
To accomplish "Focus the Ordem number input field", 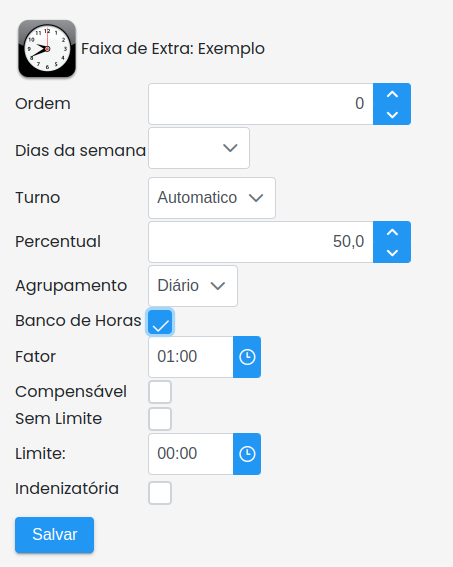I will 261,104.
